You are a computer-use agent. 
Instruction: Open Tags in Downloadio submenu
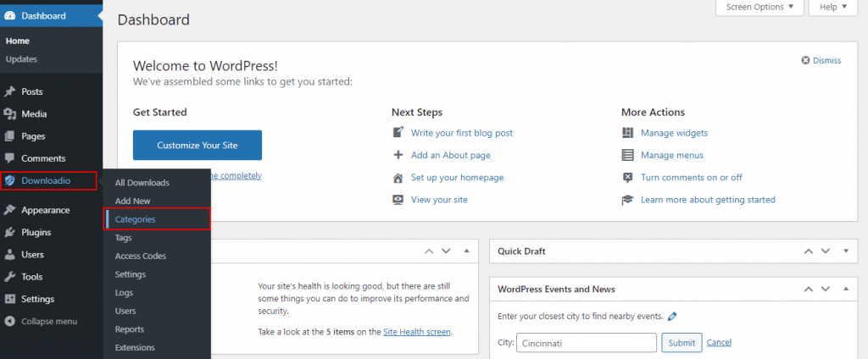pyautogui.click(x=124, y=237)
